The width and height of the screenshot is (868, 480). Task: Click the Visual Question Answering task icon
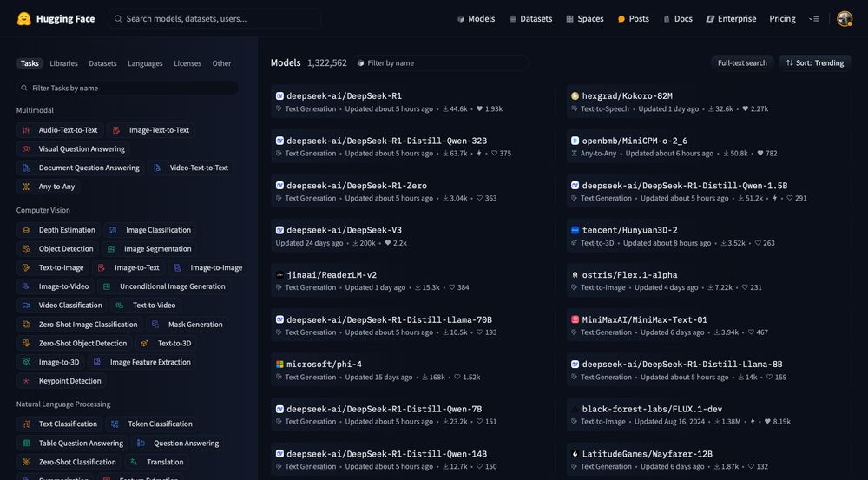26,149
